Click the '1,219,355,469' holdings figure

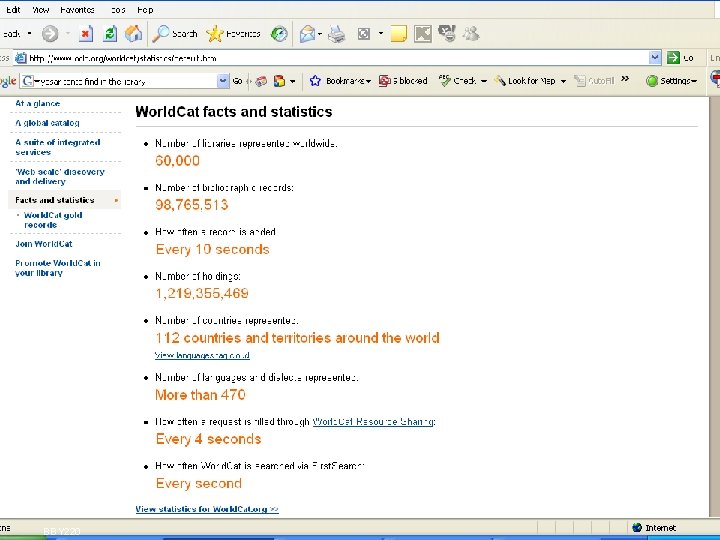[x=202, y=293]
